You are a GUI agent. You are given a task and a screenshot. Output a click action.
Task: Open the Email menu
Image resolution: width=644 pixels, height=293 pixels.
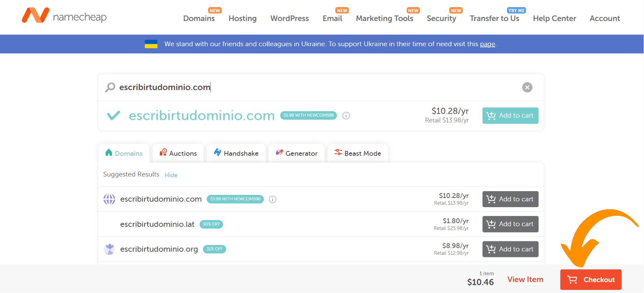(332, 18)
